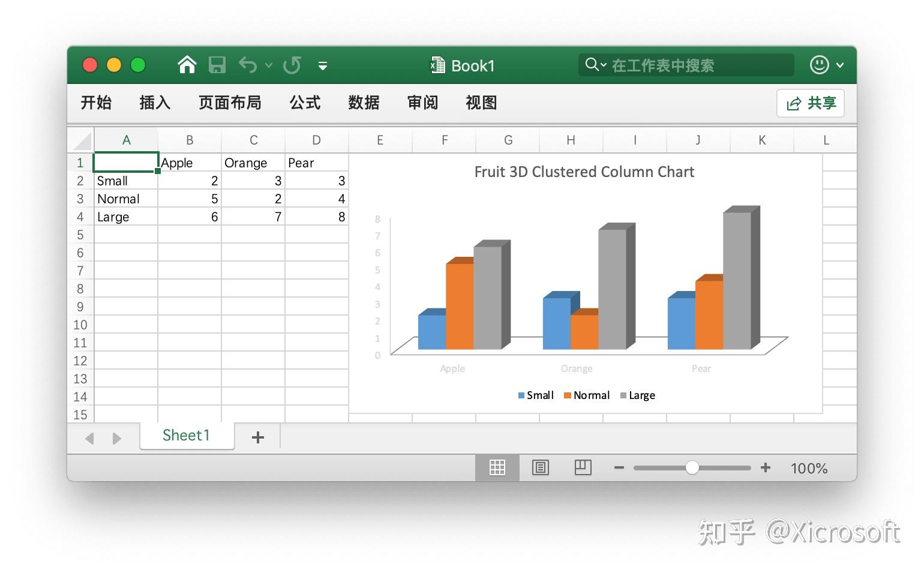Open the 公式 ribbon tab
This screenshot has height=570, width=924.
tap(305, 103)
